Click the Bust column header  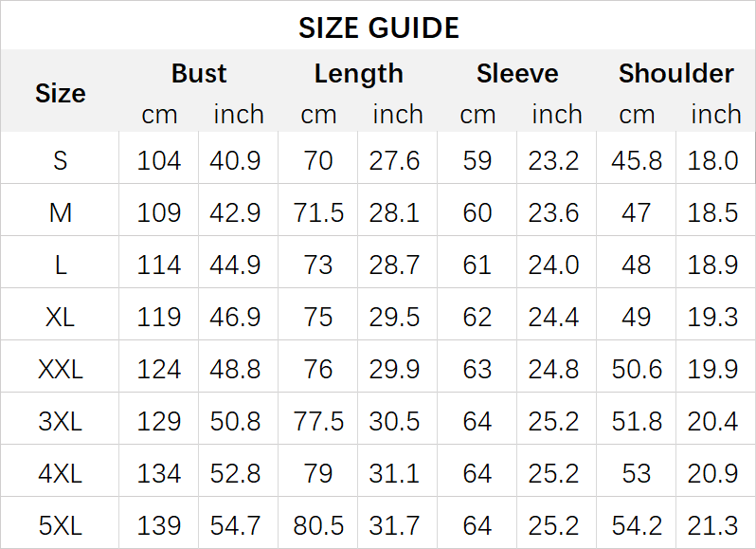click(199, 73)
